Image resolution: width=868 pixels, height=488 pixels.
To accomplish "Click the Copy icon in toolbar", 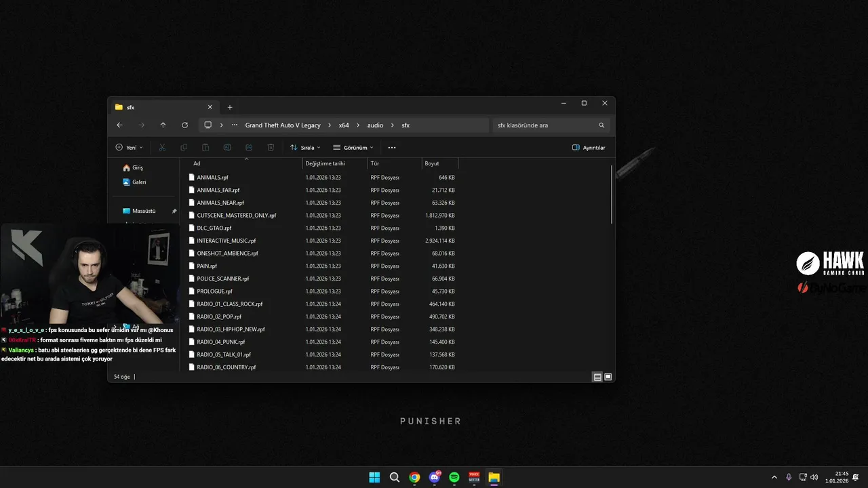I will click(x=184, y=147).
